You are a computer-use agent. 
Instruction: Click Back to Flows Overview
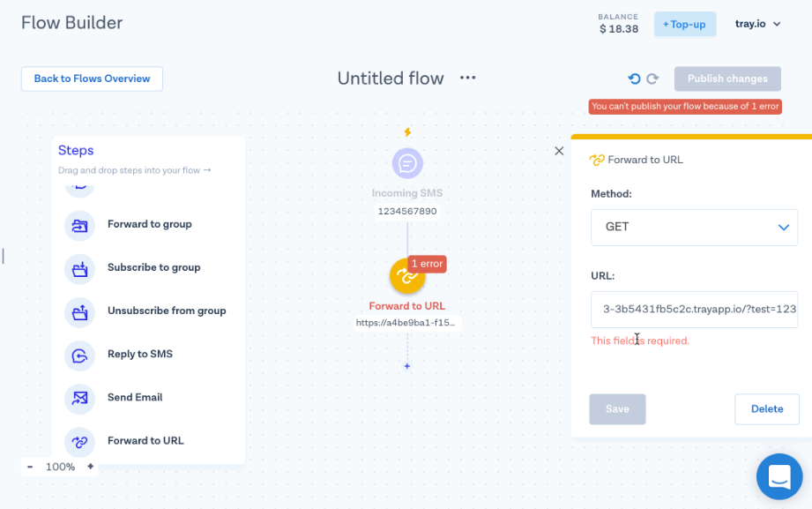pos(92,79)
